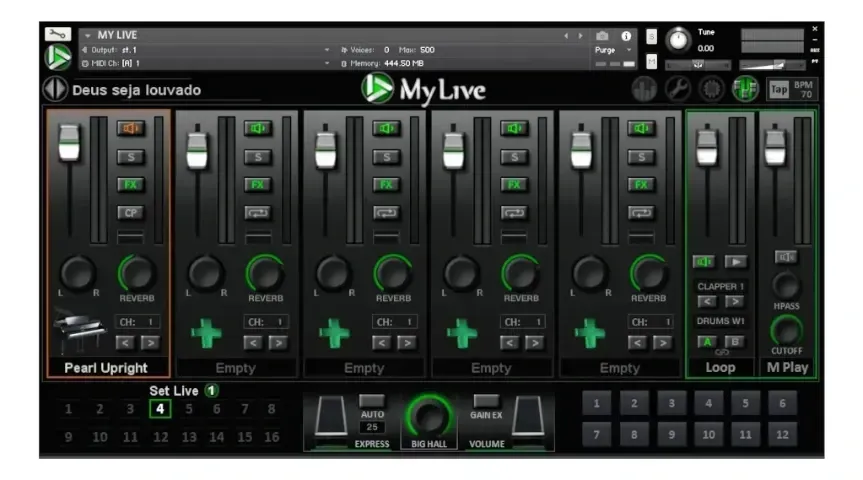This screenshot has height=480, width=863.
Task: Toggle M Play speaker icon
Action: (786, 257)
